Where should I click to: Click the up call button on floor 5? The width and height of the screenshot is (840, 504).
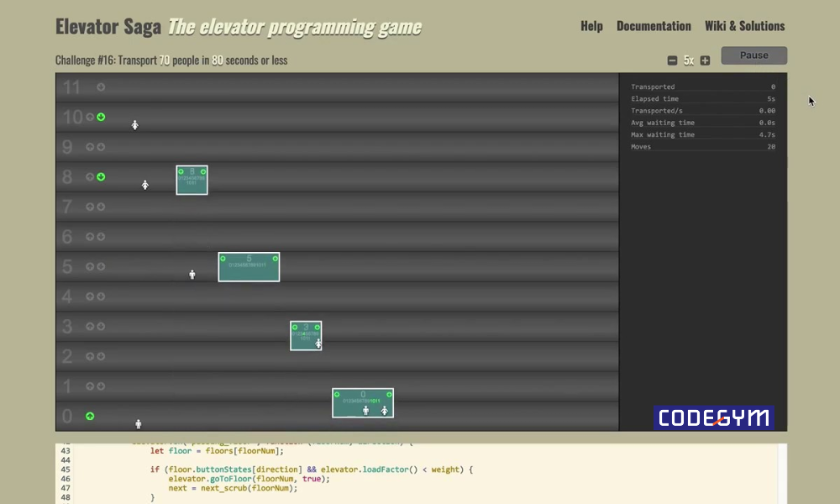click(x=90, y=266)
